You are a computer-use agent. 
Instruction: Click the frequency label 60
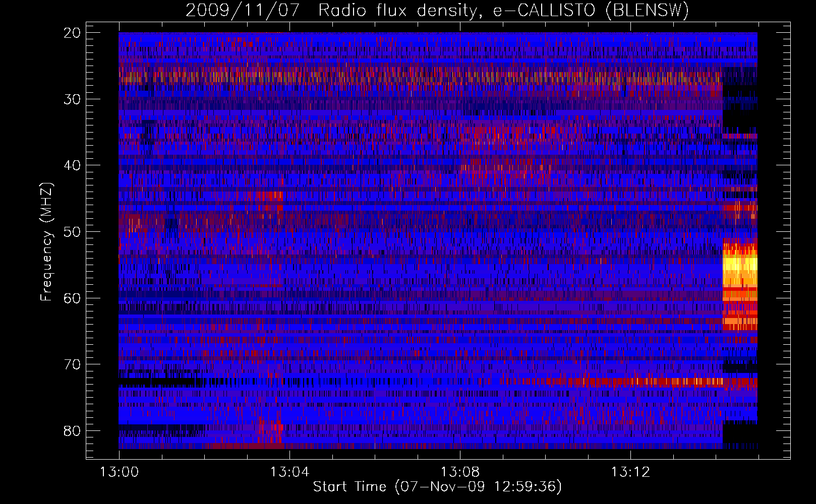click(x=72, y=298)
